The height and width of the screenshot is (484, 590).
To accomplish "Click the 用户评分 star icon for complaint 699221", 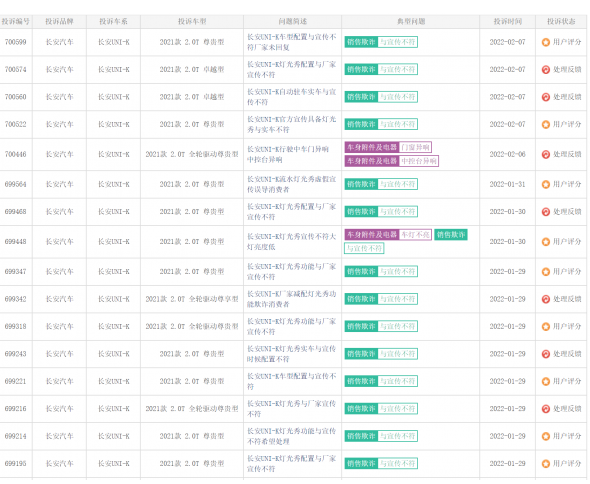I will pos(546,381).
